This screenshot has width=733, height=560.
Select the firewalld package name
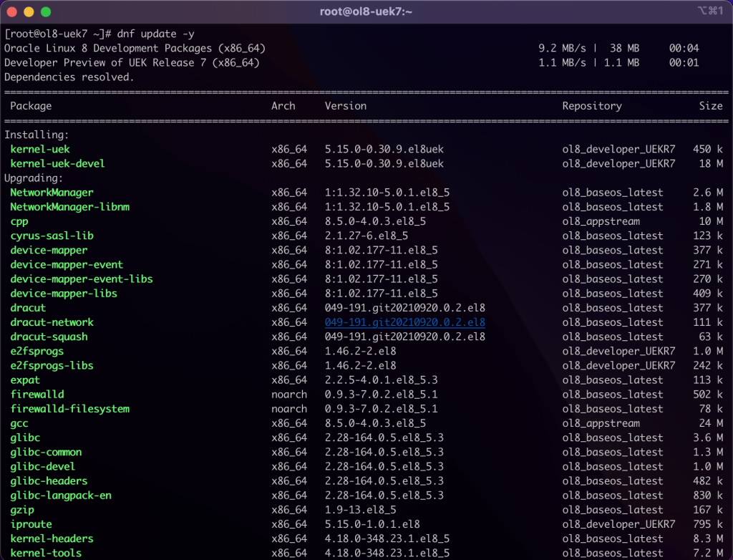(37, 394)
